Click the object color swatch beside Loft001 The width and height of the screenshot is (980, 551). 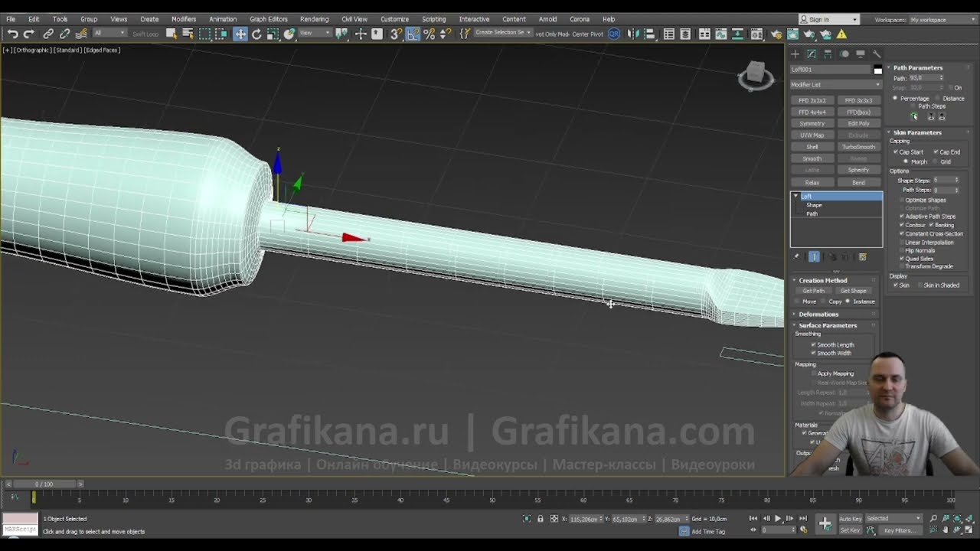[x=877, y=70]
